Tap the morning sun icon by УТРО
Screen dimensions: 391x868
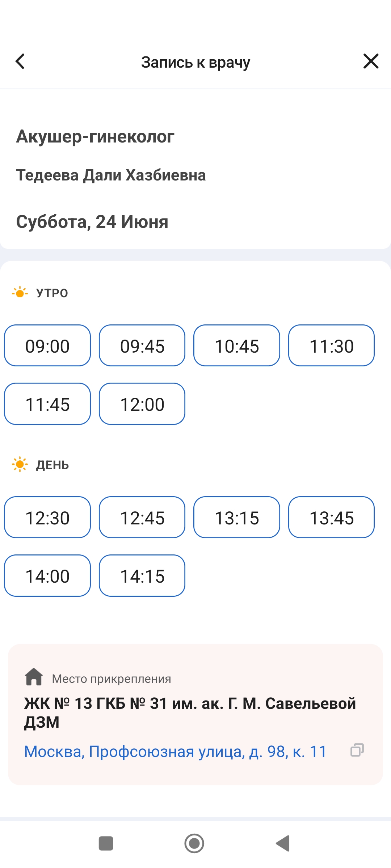tap(20, 293)
